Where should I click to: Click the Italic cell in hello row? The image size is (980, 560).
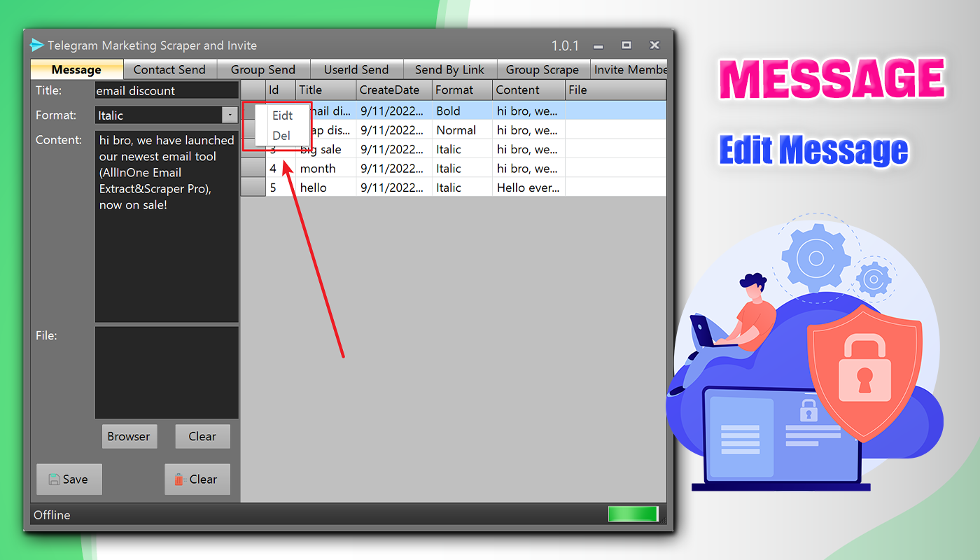click(462, 187)
